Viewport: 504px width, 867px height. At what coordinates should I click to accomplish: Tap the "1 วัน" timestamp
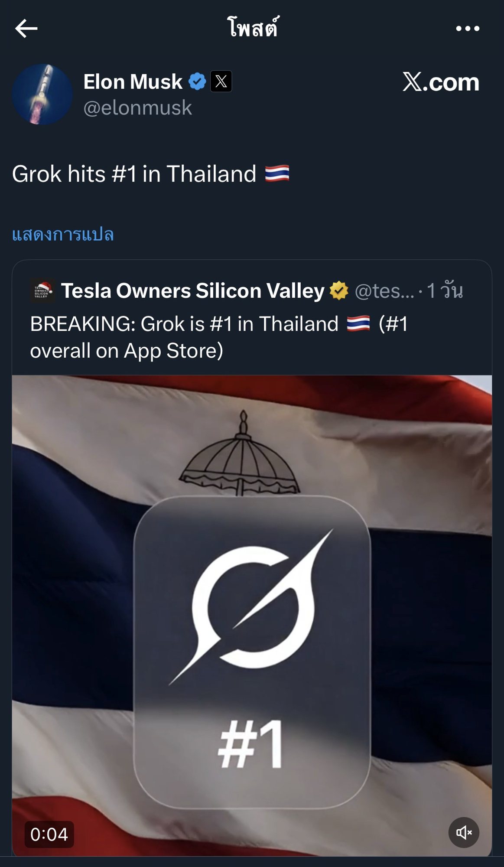[445, 290]
